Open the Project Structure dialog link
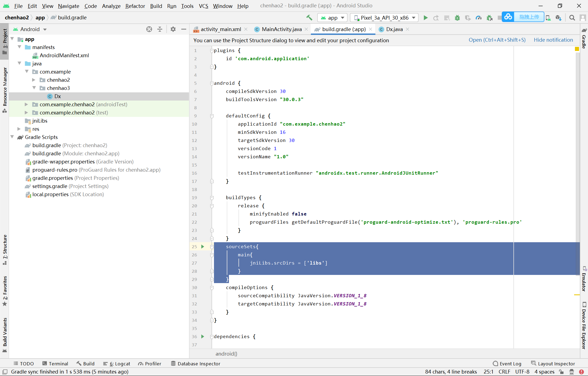 pos(497,40)
